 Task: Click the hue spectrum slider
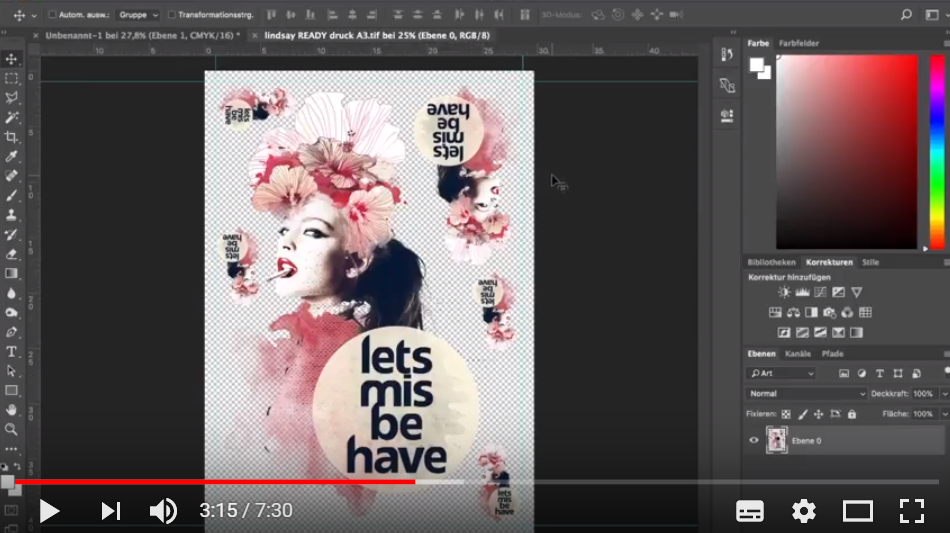(x=937, y=151)
